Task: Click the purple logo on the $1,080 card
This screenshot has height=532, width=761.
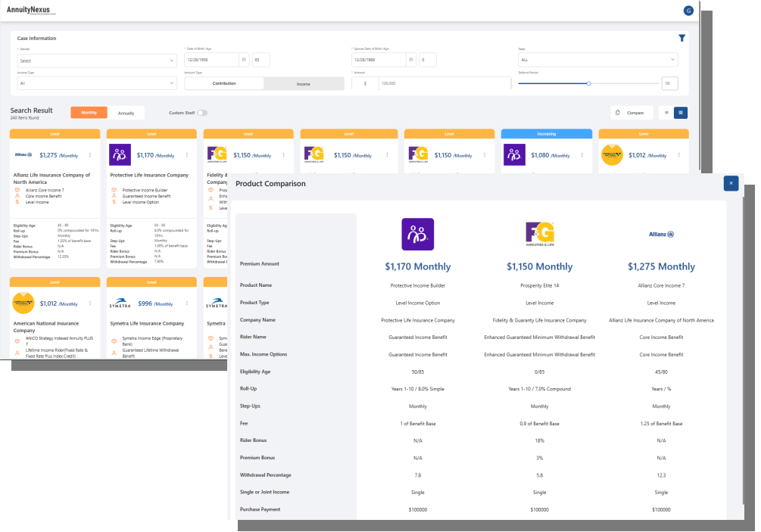Action: (514, 154)
